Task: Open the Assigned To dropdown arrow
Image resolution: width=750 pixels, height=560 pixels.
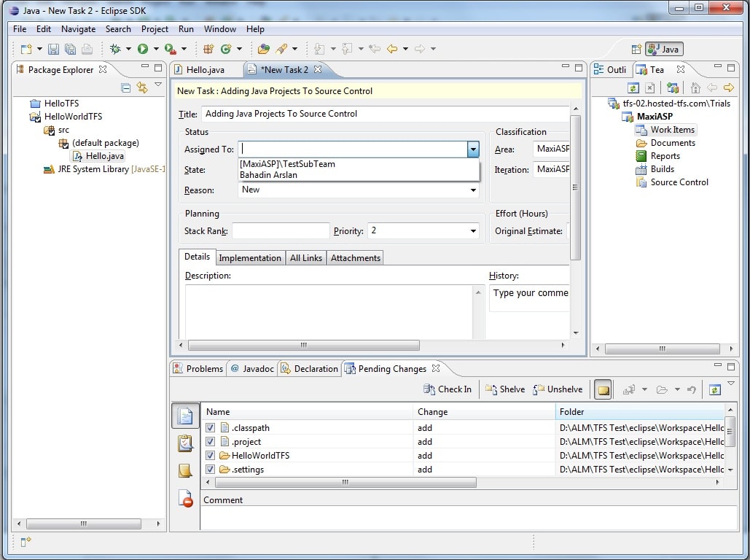Action: click(x=473, y=149)
